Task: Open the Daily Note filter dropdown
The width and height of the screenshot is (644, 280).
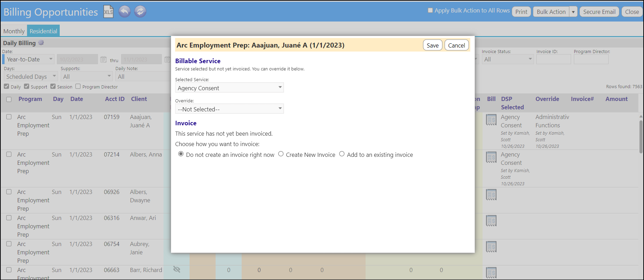Action: (143, 76)
